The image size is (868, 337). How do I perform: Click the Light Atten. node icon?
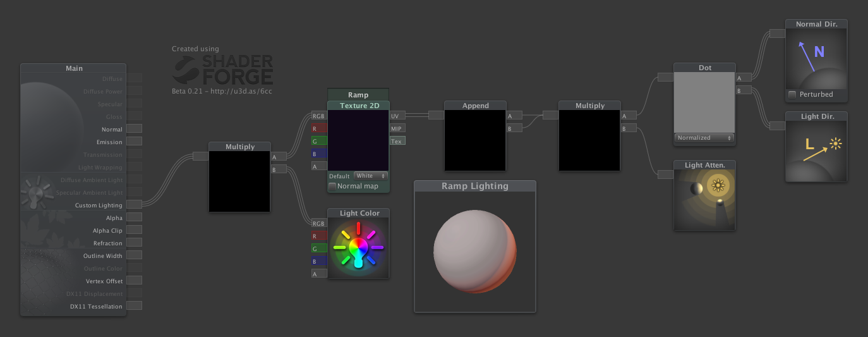coord(705,200)
